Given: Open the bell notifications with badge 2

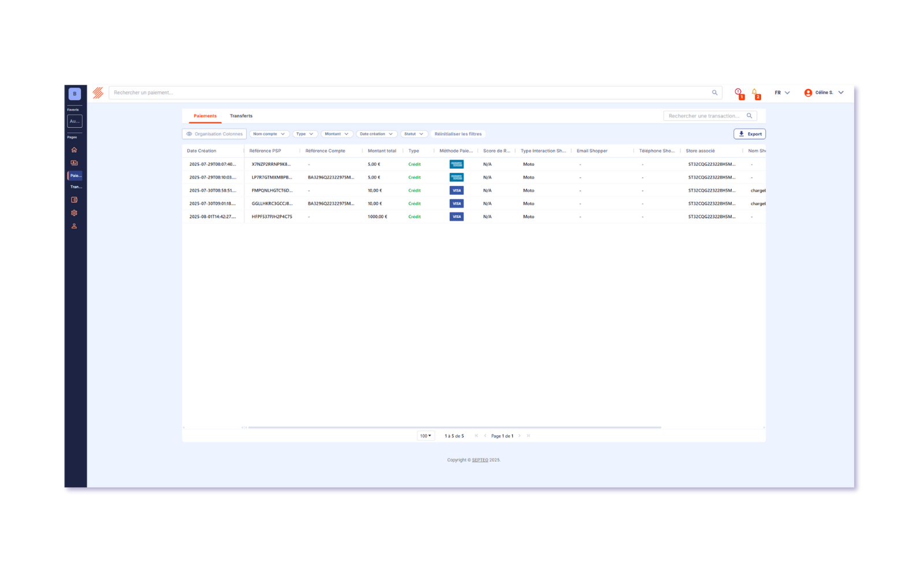Looking at the screenshot, I should click(x=755, y=92).
